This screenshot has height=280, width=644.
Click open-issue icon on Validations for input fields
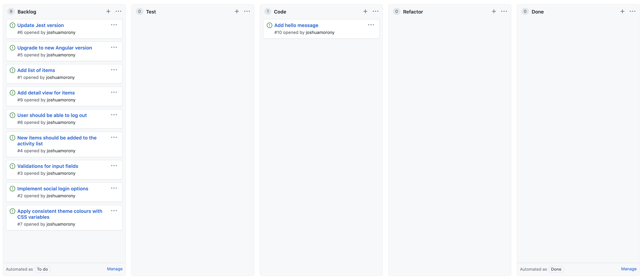pyautogui.click(x=12, y=166)
